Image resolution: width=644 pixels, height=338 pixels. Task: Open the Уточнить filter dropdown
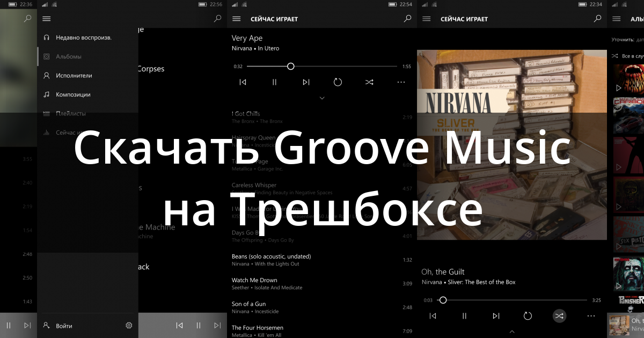click(627, 39)
